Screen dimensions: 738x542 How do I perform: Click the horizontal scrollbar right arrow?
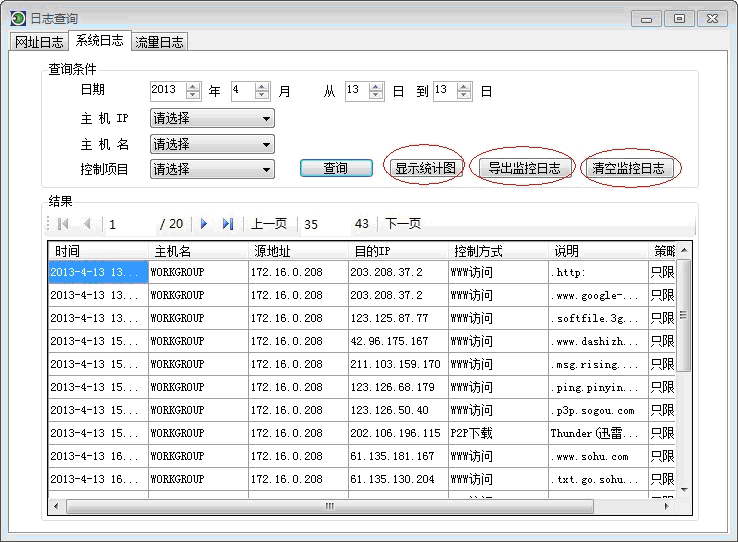coord(666,506)
